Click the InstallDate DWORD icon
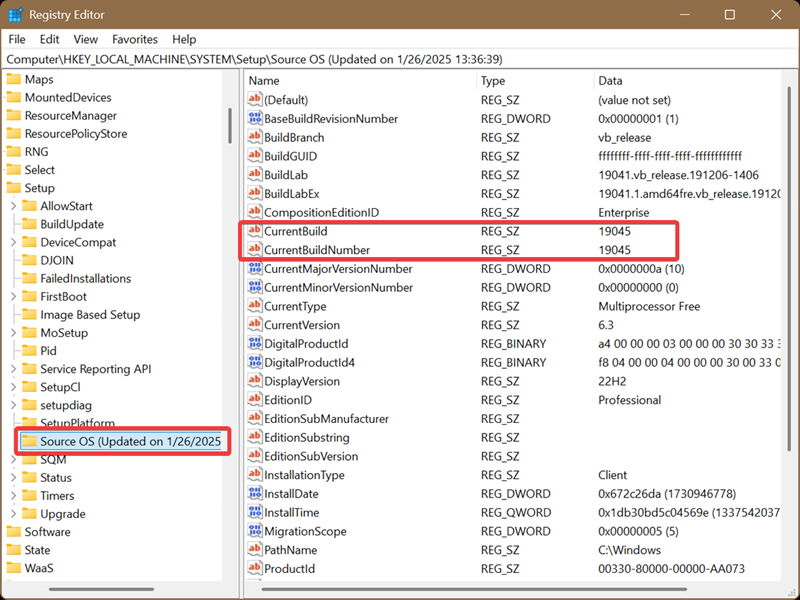The image size is (800, 600). tap(255, 493)
